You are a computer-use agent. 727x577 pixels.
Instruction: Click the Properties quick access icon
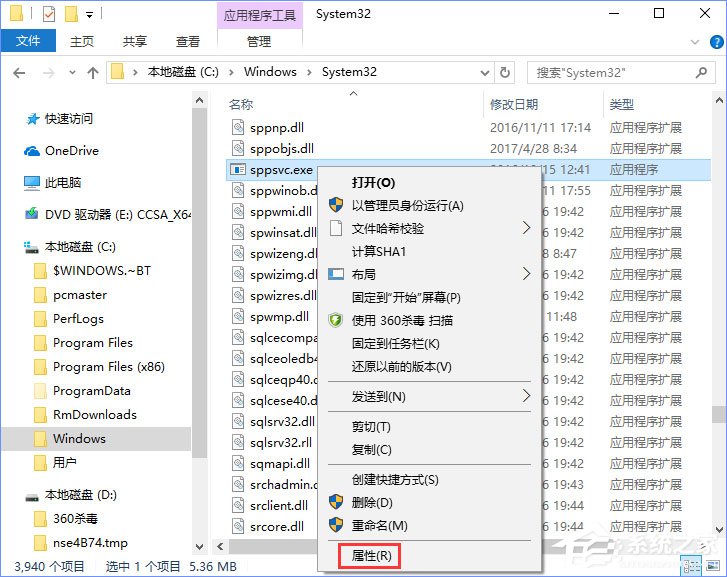pyautogui.click(x=49, y=14)
